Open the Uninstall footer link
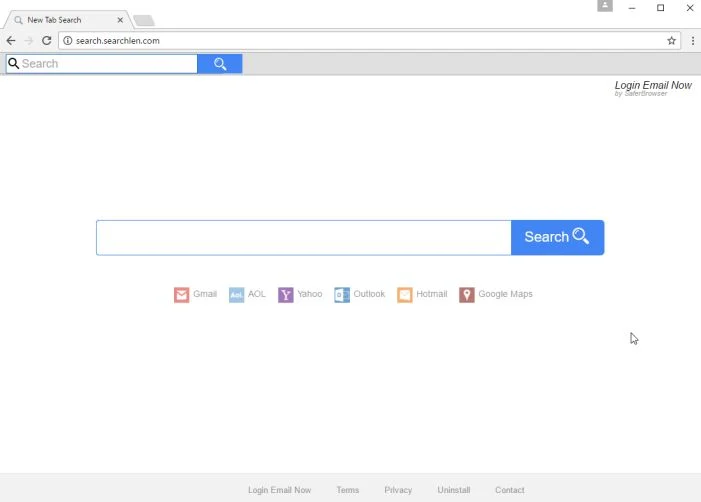 tap(453, 490)
